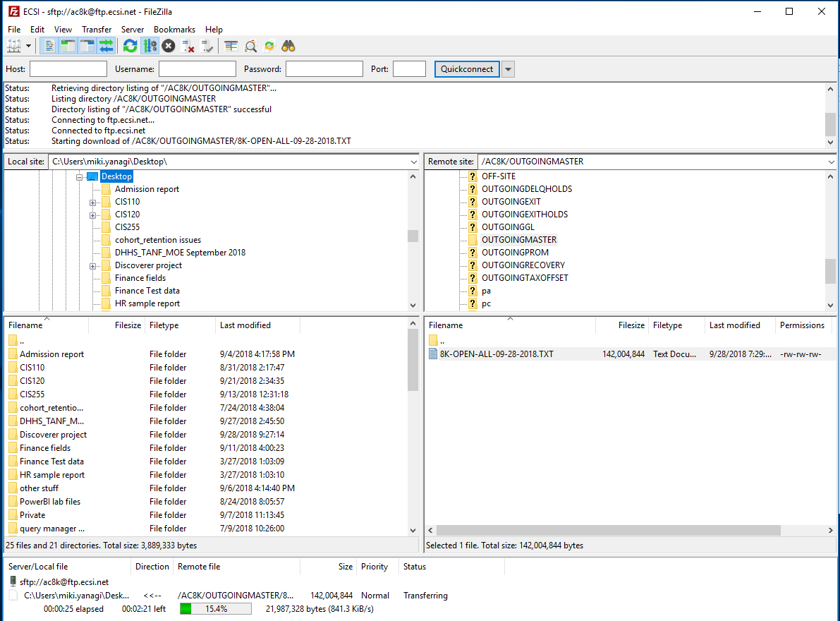Expand the CIS110 folder in local tree
The image size is (840, 621).
[x=92, y=203]
